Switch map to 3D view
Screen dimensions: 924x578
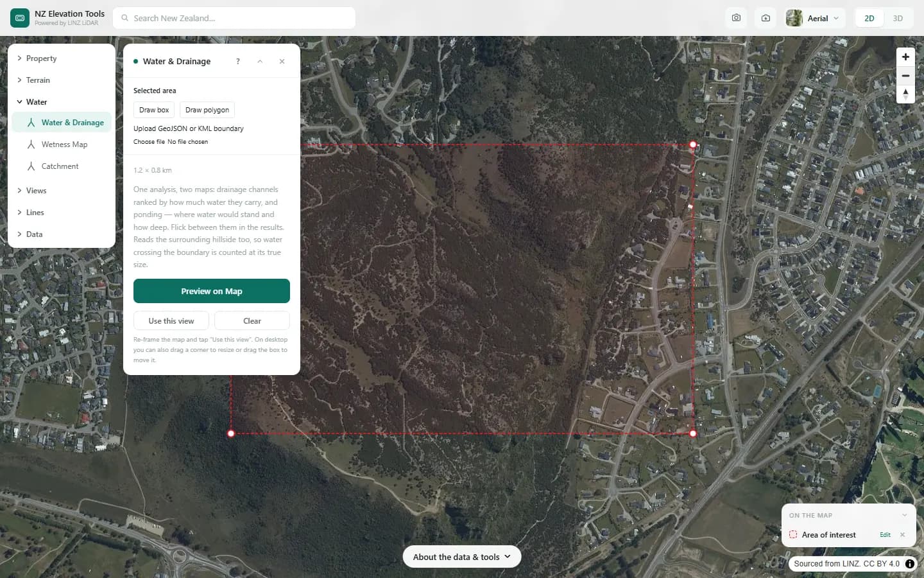tap(898, 18)
